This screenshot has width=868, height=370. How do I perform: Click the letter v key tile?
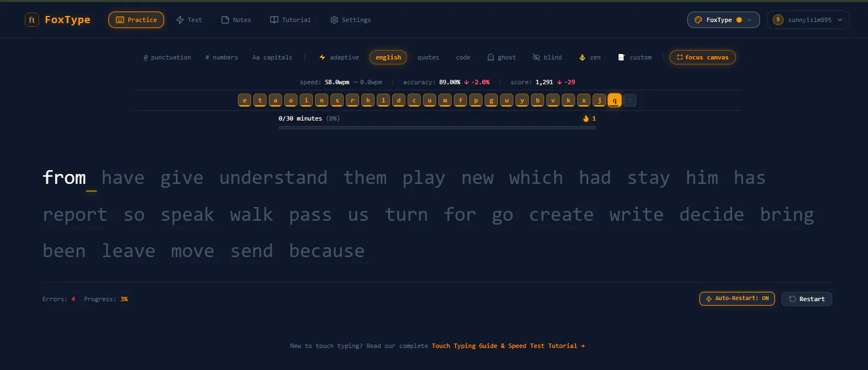[553, 100]
